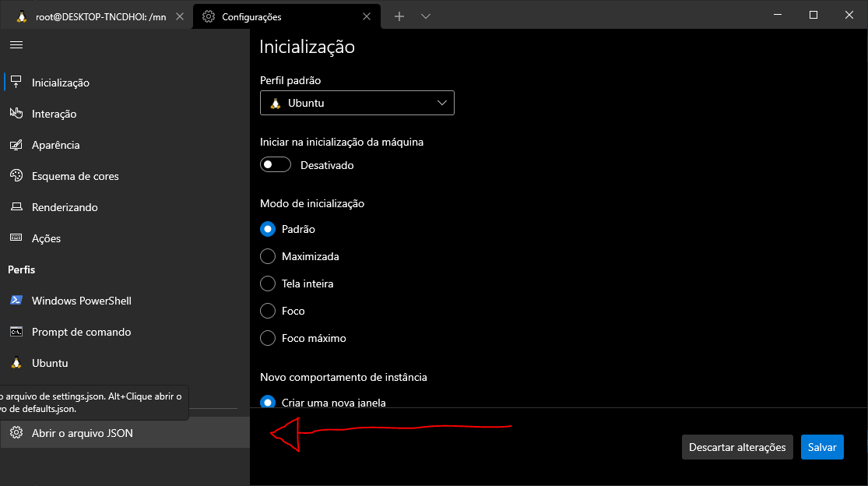Open the Perfil padrão Ubuntu dropdown
The width and height of the screenshot is (868, 486).
357,103
